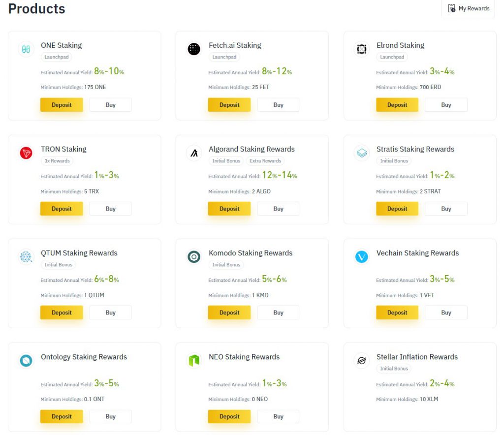Click the Stratis layered logo icon
This screenshot has width=504, height=435.
(x=362, y=153)
